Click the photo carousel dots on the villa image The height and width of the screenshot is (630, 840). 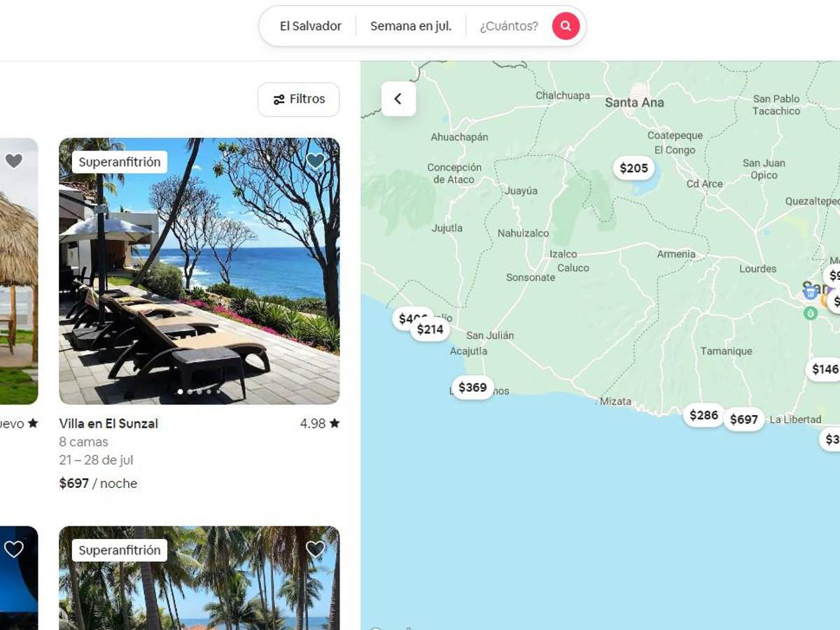coord(199,392)
